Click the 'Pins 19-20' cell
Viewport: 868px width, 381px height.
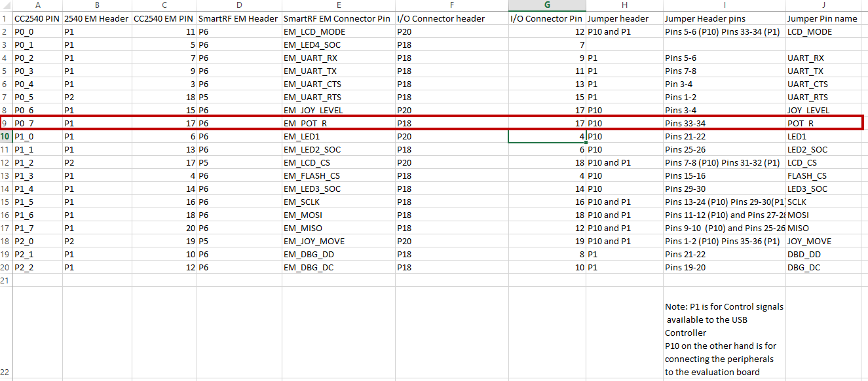pos(725,267)
